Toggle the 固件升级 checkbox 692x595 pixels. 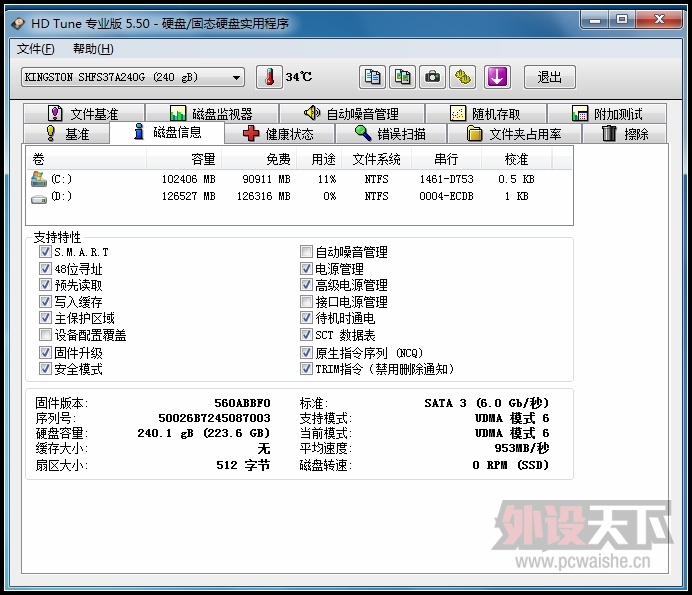[45, 352]
